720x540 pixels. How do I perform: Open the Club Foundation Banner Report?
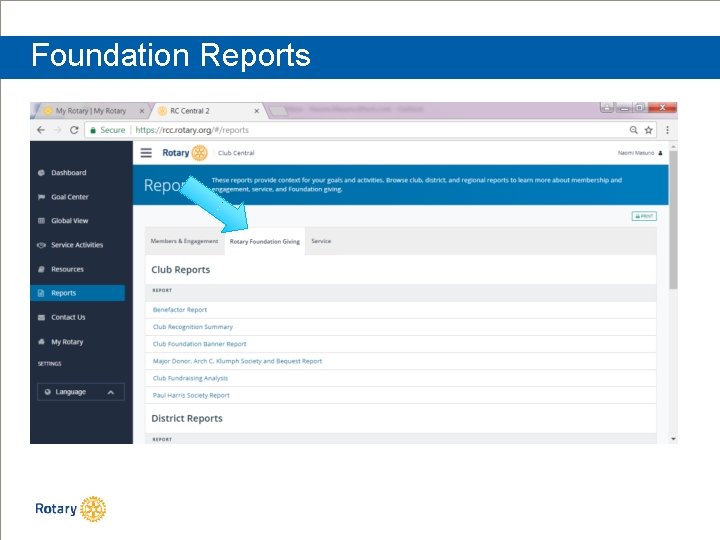click(x=200, y=344)
